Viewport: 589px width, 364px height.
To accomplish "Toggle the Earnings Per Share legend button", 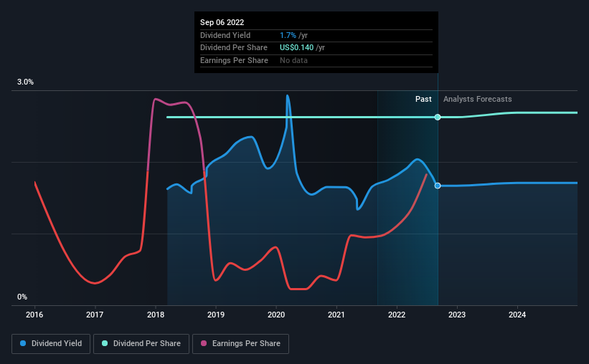I will pyautogui.click(x=240, y=344).
